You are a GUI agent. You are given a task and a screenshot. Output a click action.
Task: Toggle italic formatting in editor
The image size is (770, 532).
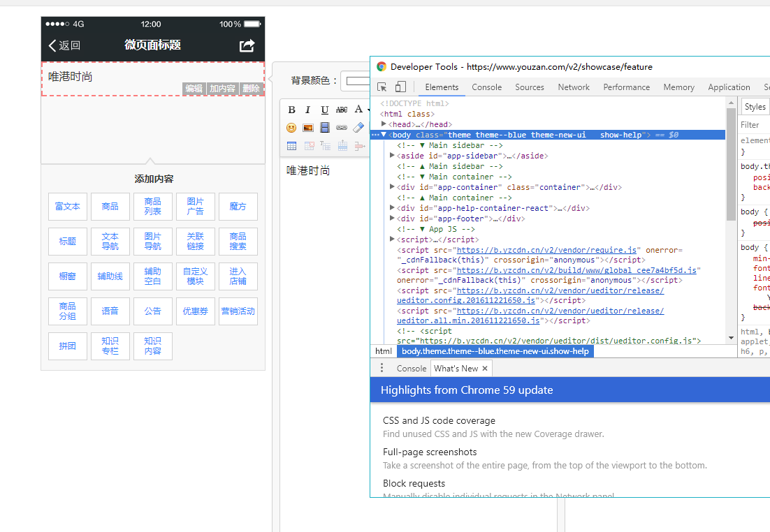click(x=308, y=110)
